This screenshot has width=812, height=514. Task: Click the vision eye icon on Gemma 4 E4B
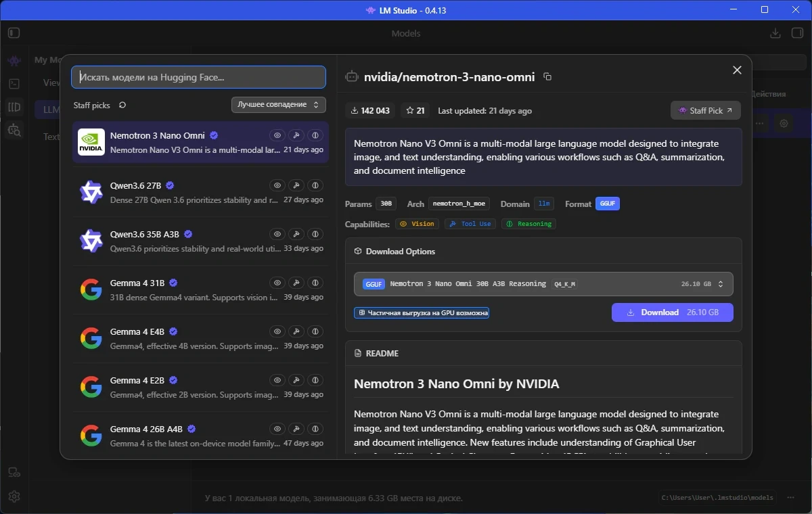click(x=277, y=331)
